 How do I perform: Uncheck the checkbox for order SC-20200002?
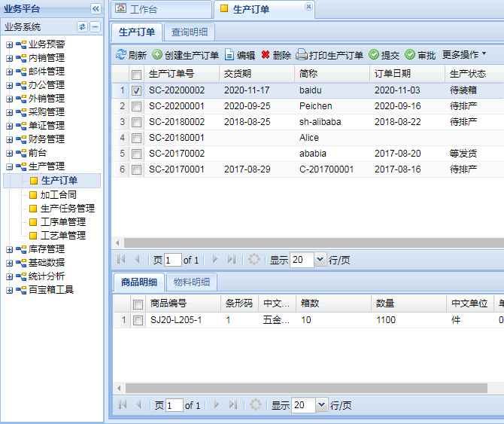(136, 90)
